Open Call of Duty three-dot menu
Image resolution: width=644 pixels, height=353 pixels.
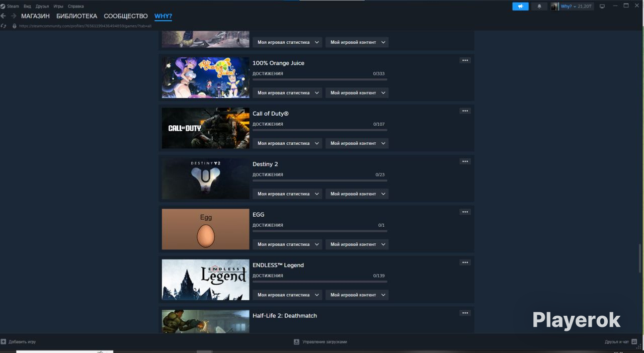(465, 111)
